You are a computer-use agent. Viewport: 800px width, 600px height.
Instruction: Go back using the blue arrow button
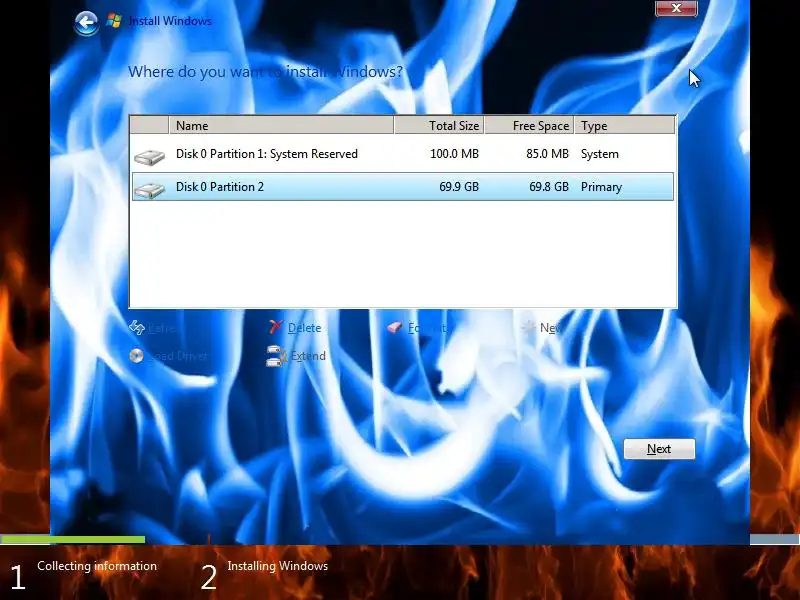point(86,23)
